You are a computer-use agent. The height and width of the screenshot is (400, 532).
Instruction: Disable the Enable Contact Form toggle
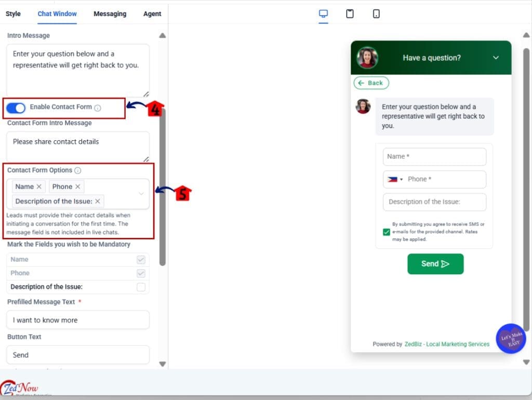pos(16,108)
